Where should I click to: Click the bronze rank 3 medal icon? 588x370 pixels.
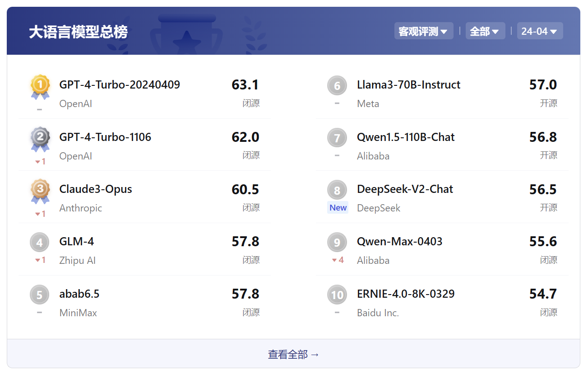40,192
